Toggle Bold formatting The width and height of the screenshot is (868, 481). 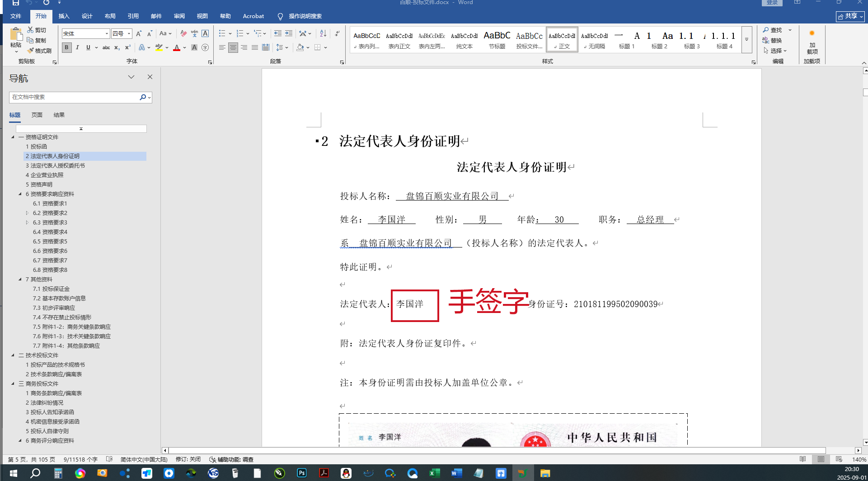pos(67,47)
